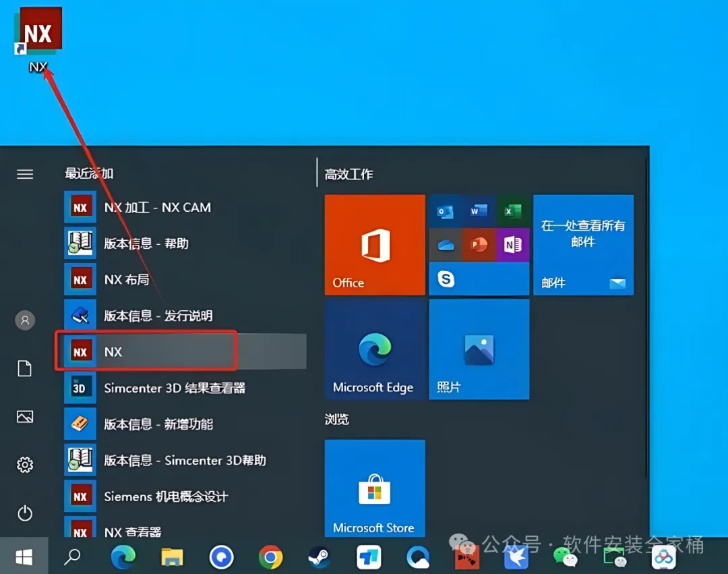Open Chrome from the taskbar
Screen dimensions: 728x574
(x=271, y=557)
